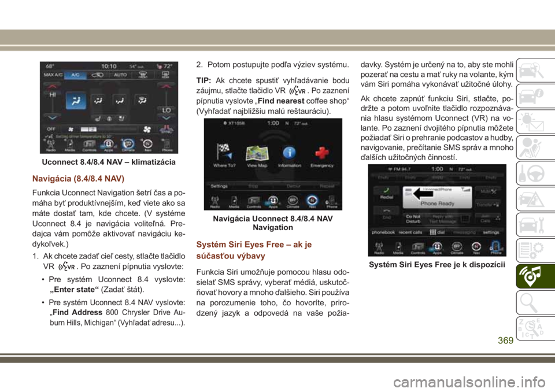Screen dimensions: 555x392
Task: Lower driver temperature with the left blue arrow
Action: click(52, 117)
